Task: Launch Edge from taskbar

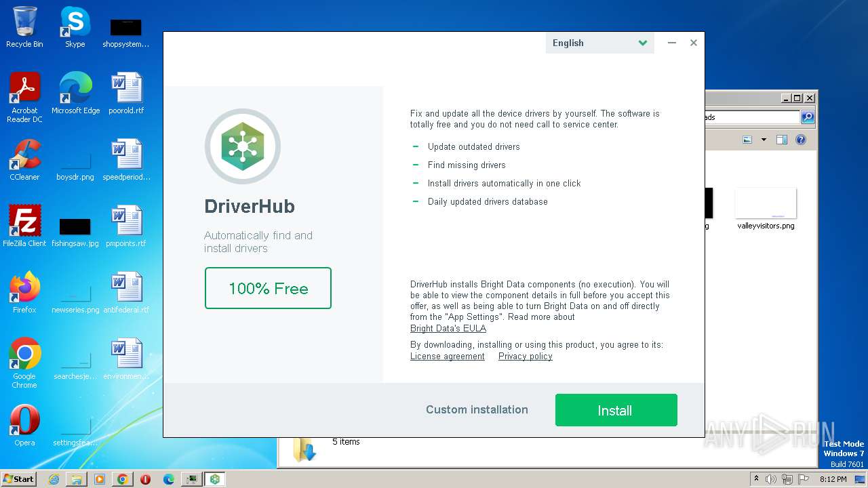Action: point(169,479)
